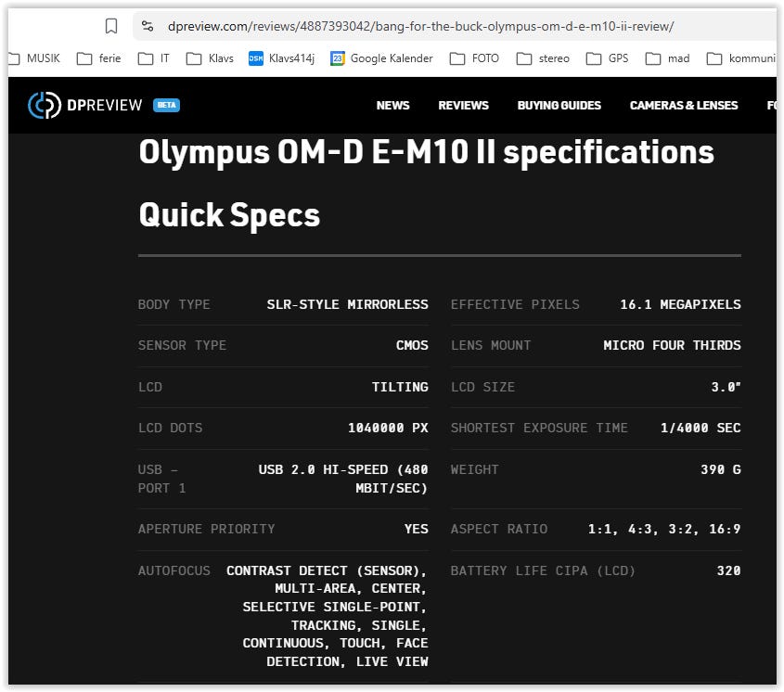
Task: Click the 1:1, 4:3, 3:2, 16:9 value
Action: [x=664, y=529]
